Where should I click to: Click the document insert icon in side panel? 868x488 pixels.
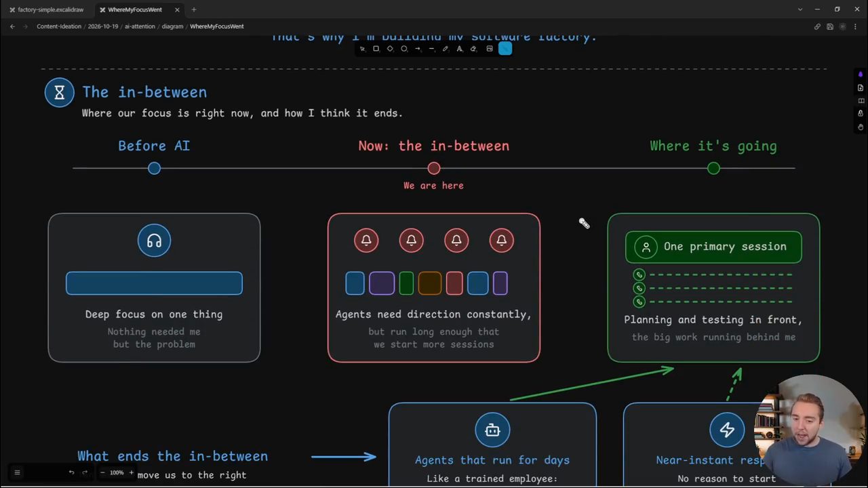point(861,88)
